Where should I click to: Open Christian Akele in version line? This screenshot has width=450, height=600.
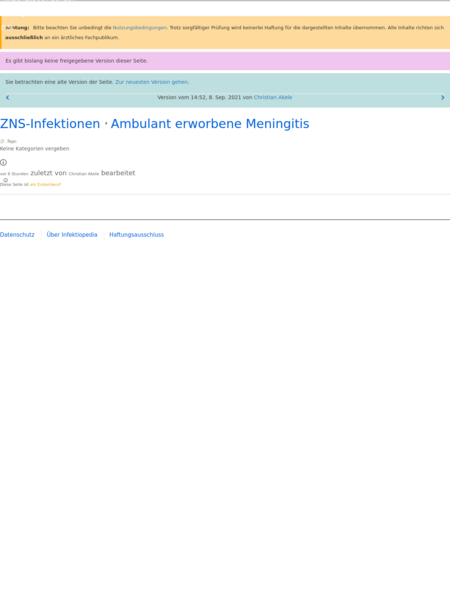tap(273, 97)
